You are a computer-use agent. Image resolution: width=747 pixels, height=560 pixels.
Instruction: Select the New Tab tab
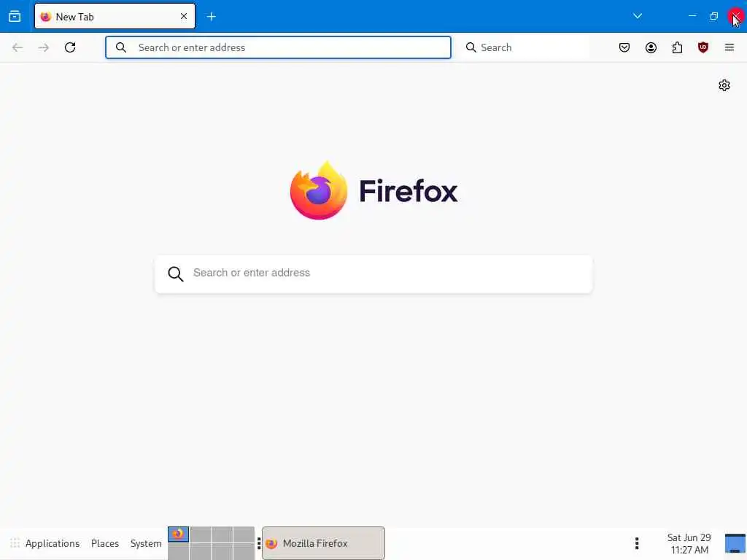click(x=115, y=16)
